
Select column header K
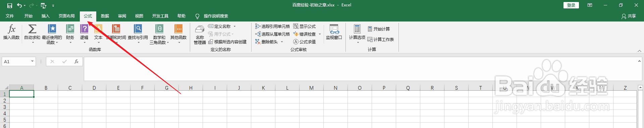[x=263, y=88]
